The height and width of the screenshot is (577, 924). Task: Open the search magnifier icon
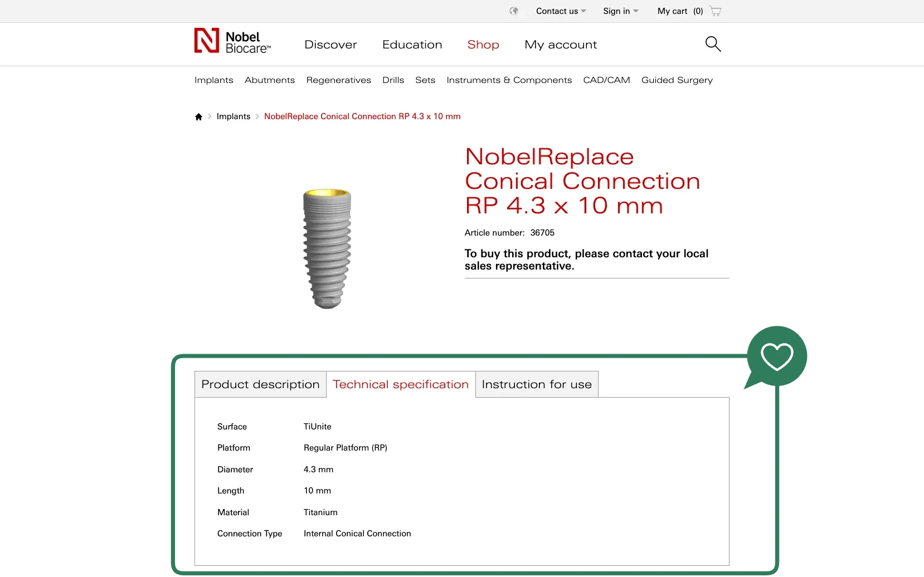tap(713, 44)
